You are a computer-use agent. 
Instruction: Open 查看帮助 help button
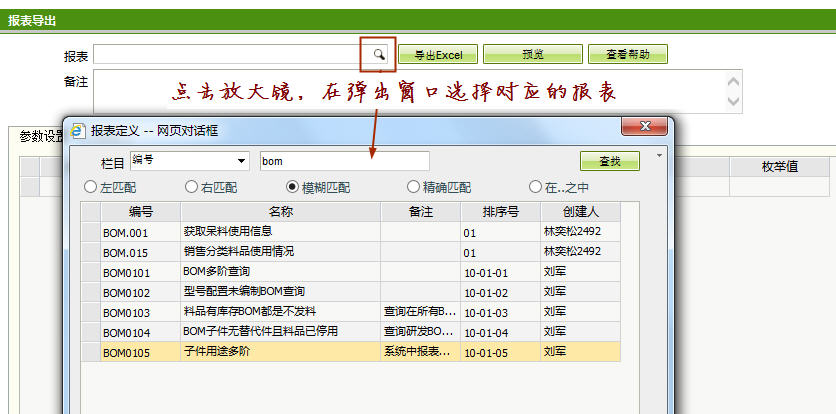tap(628, 54)
